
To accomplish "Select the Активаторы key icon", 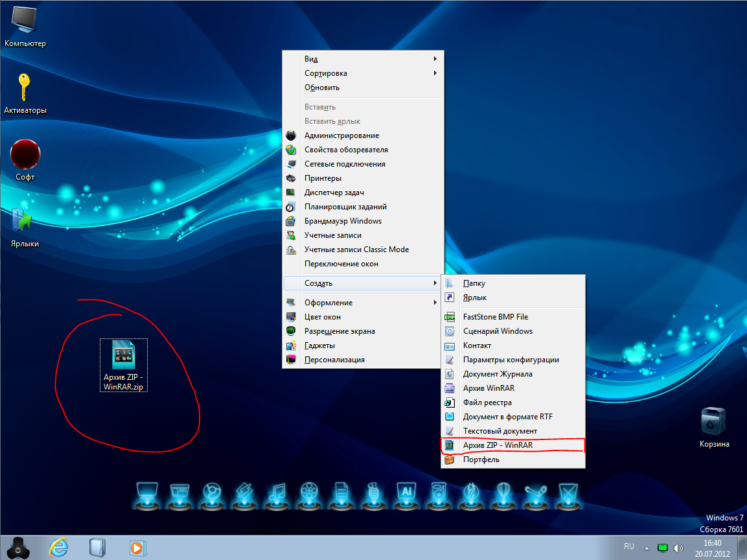I will [25, 93].
